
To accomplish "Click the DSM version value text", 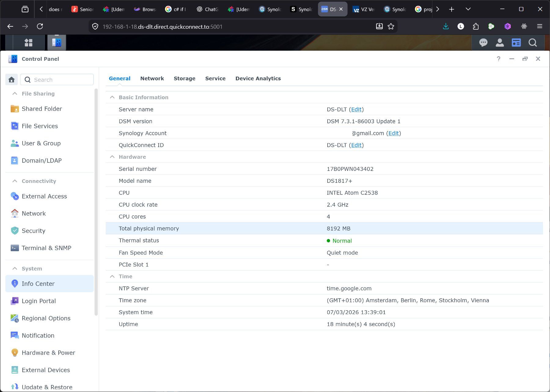I will 363,121.
